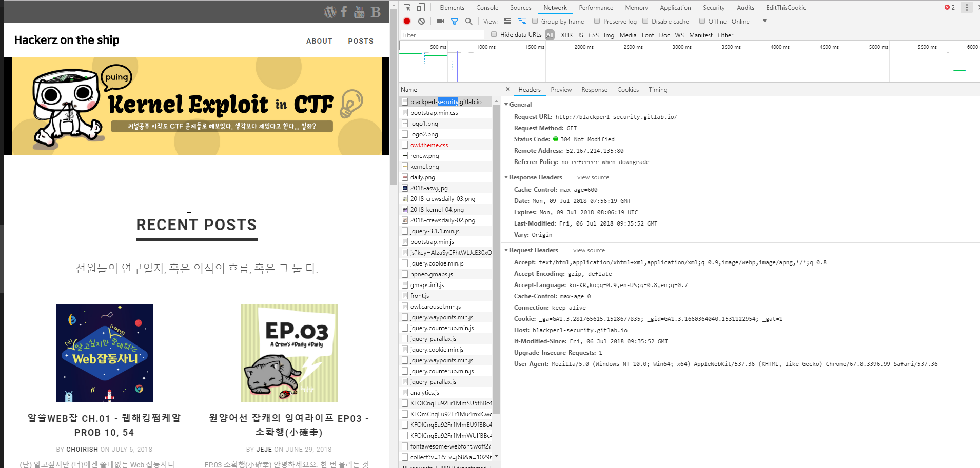Stop recording network log
The image size is (980, 468).
(407, 21)
